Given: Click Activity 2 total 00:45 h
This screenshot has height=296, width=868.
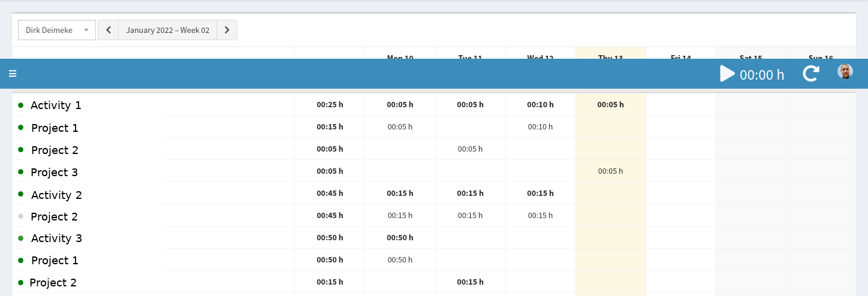Looking at the screenshot, I should [x=330, y=193].
